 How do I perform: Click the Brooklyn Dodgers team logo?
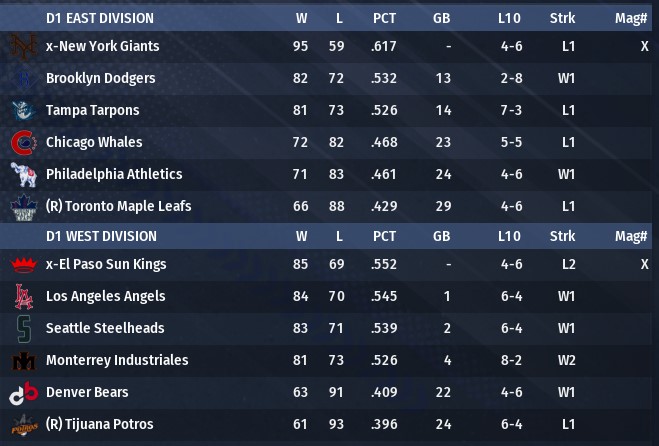point(22,78)
